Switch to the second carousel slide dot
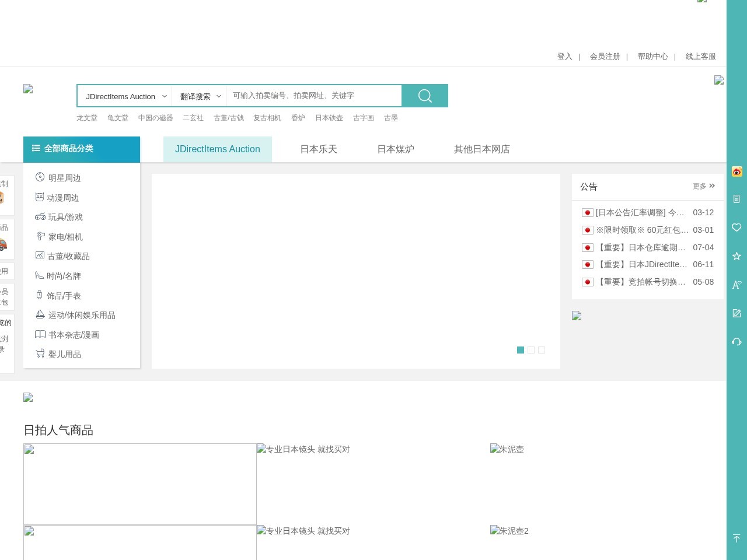 (531, 350)
